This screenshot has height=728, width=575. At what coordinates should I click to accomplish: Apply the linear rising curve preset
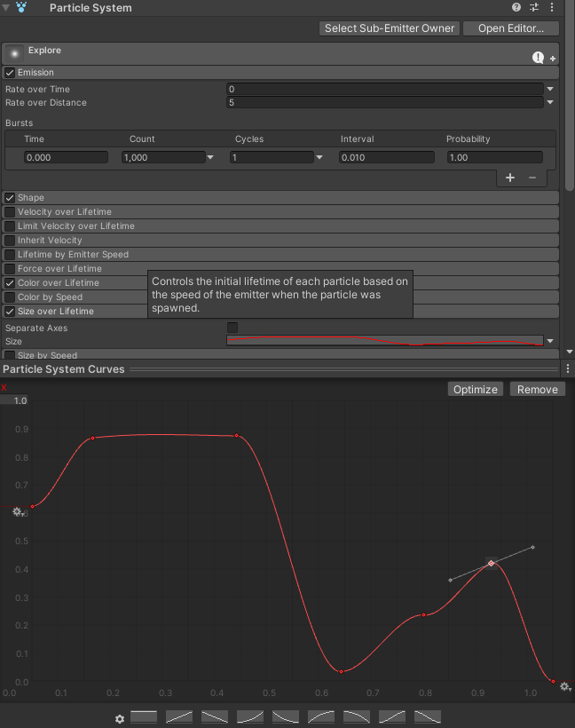(179, 716)
